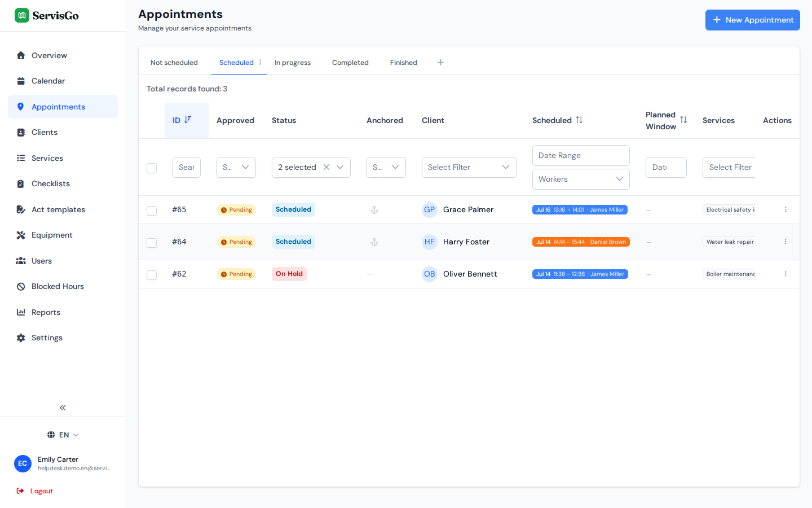Viewport: 812px width, 508px height.
Task: Click the Emily Carter profile name
Action: [x=58, y=459]
